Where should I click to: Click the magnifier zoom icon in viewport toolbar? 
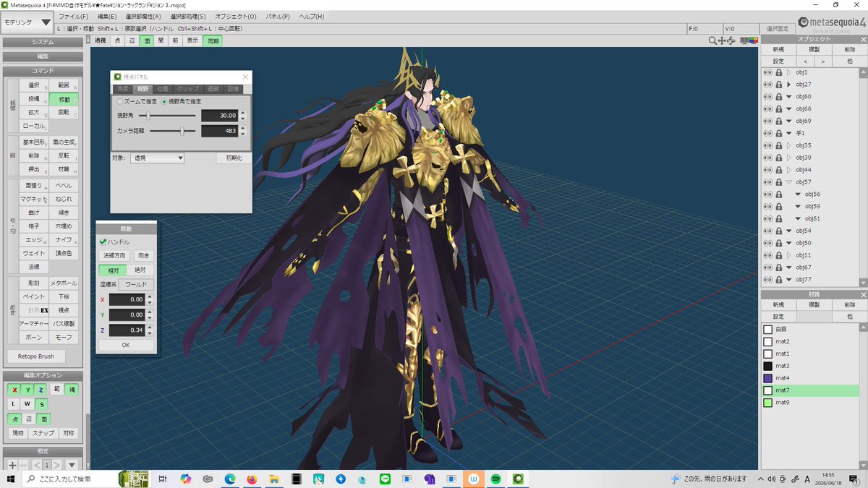pyautogui.click(x=713, y=41)
